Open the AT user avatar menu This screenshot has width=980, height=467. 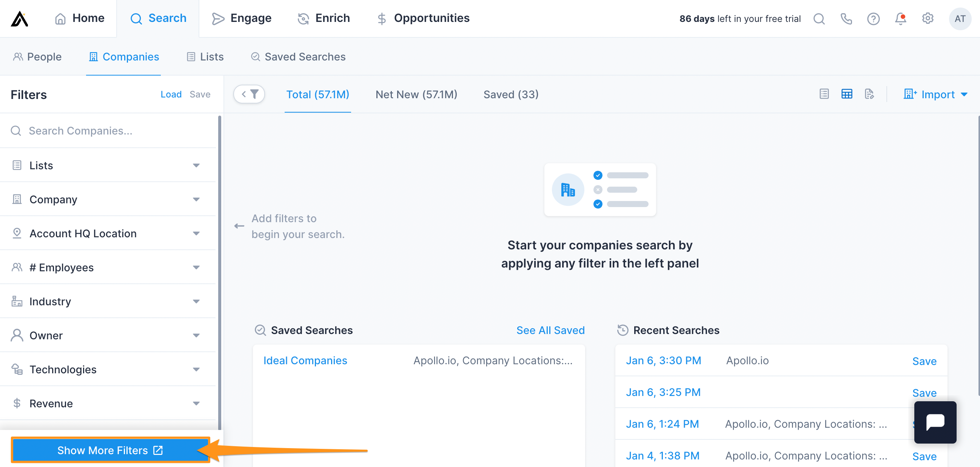960,19
